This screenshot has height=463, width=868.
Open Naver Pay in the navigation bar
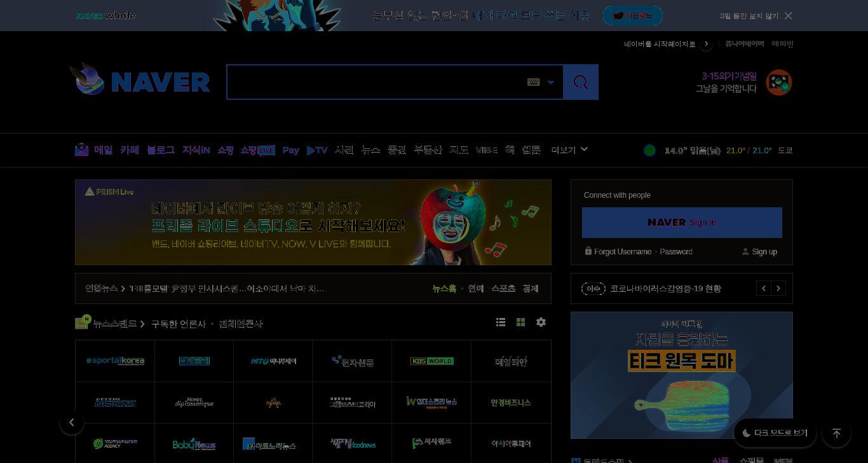[x=290, y=150]
